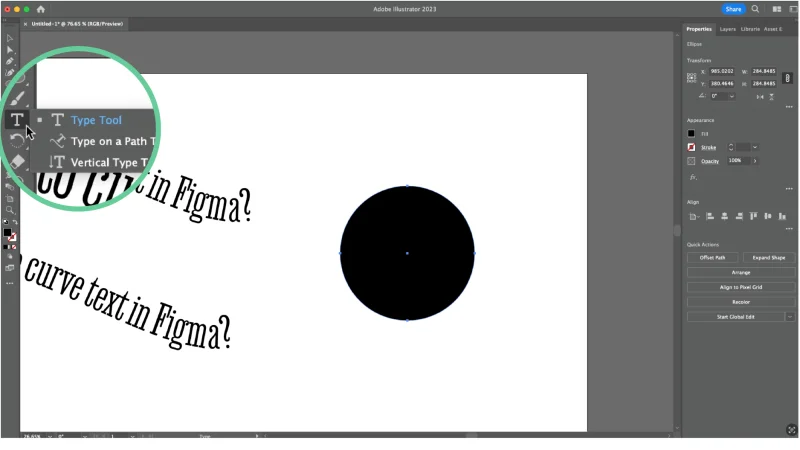
Task: Show more Transform options
Action: [789, 107]
